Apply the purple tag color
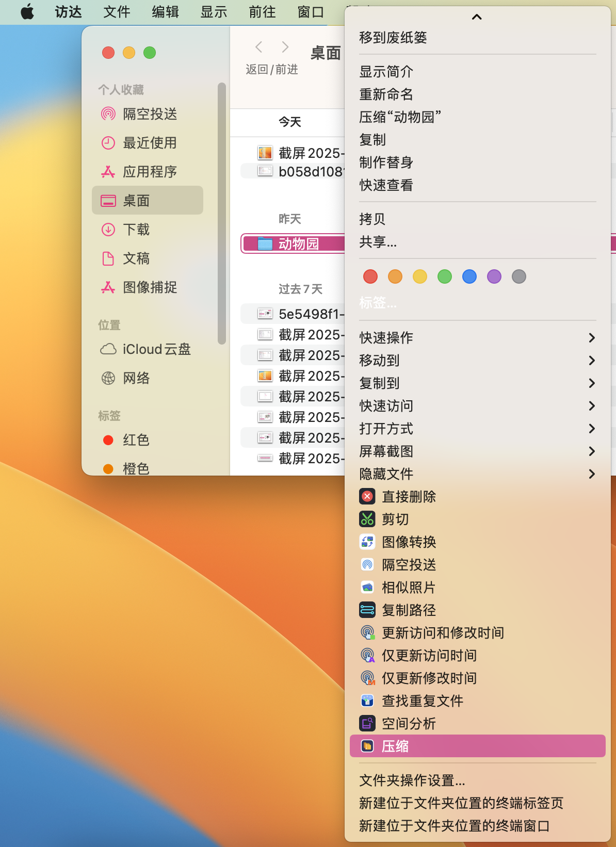The image size is (616, 847). (x=494, y=276)
